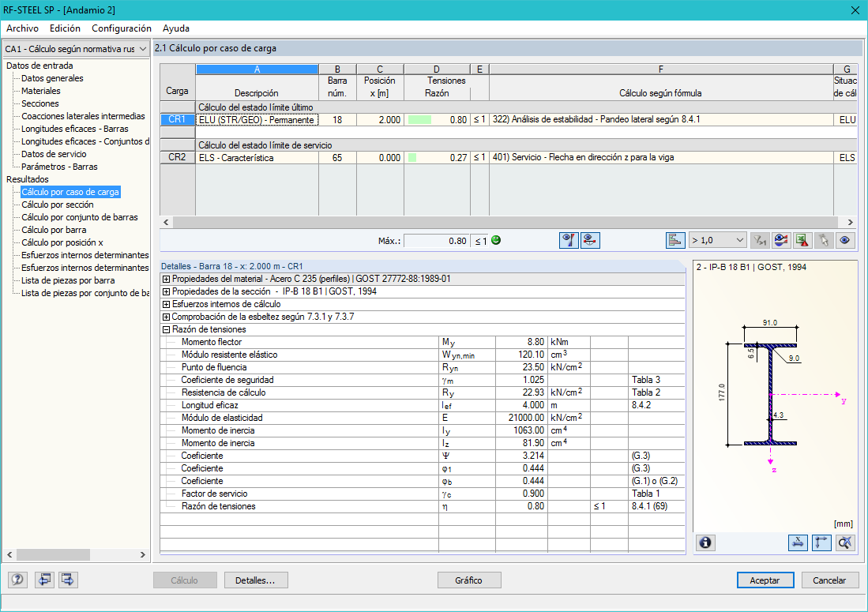The image size is (868, 612).
Task: Click the filter exceeding ratio icon
Action: click(760, 240)
